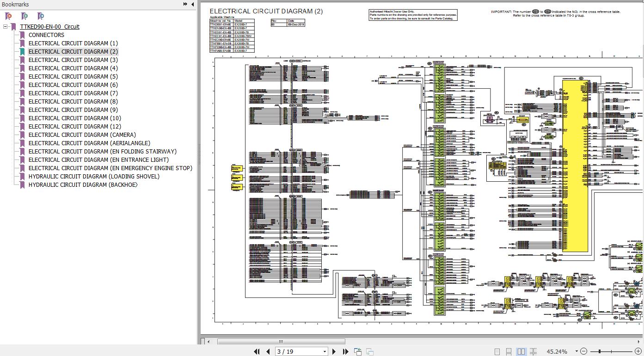Open the CONNECTORS bookmark
The width and height of the screenshot is (644, 356).
pyautogui.click(x=46, y=35)
